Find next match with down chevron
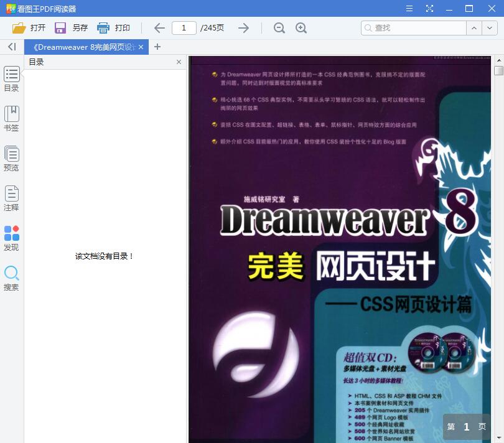This screenshot has width=504, height=443. [490, 28]
